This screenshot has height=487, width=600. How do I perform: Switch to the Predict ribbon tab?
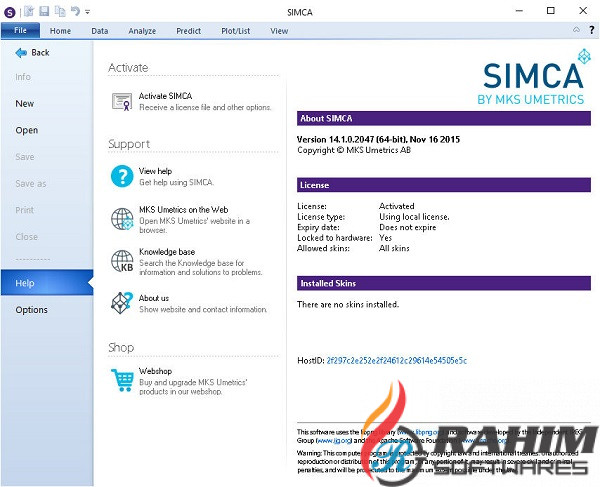(188, 31)
